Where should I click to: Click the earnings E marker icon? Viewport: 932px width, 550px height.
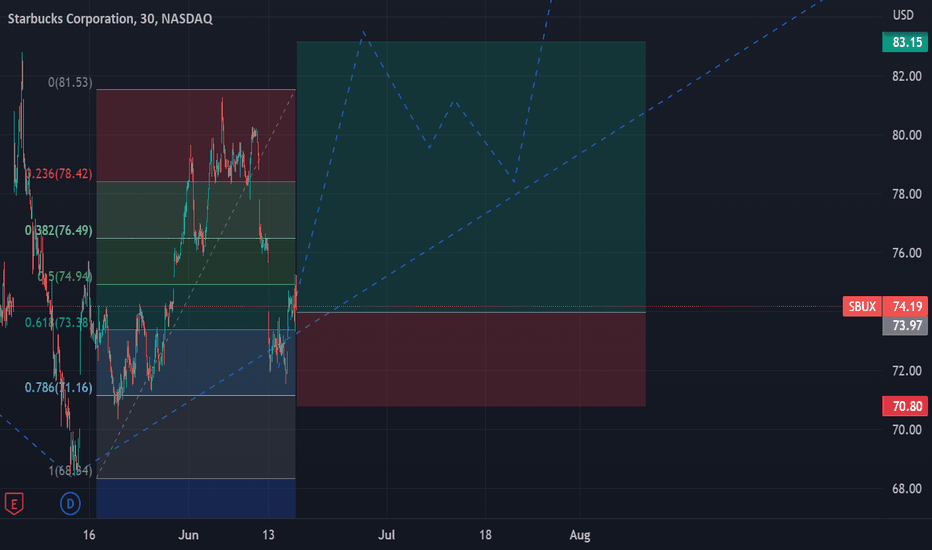14,504
